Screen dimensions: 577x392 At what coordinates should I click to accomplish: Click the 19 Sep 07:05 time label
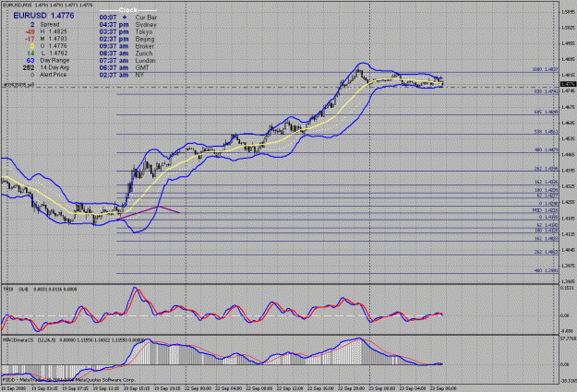[x=75, y=388]
